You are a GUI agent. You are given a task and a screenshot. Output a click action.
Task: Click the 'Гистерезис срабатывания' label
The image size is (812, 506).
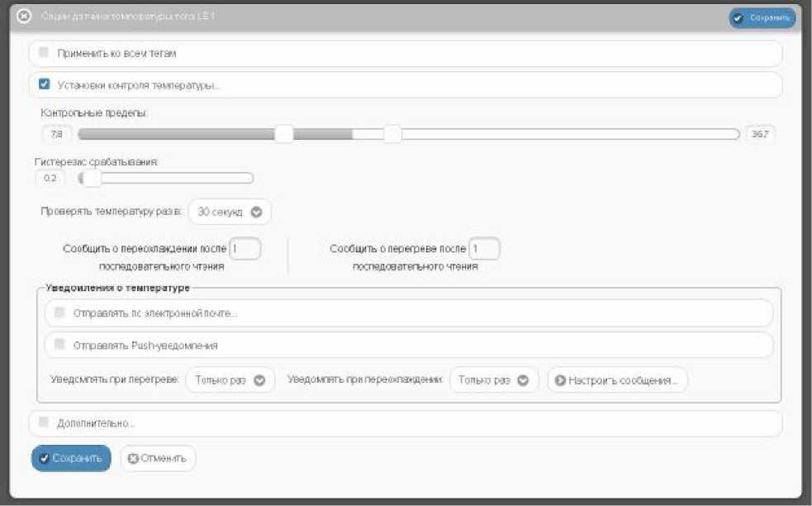pos(97,162)
